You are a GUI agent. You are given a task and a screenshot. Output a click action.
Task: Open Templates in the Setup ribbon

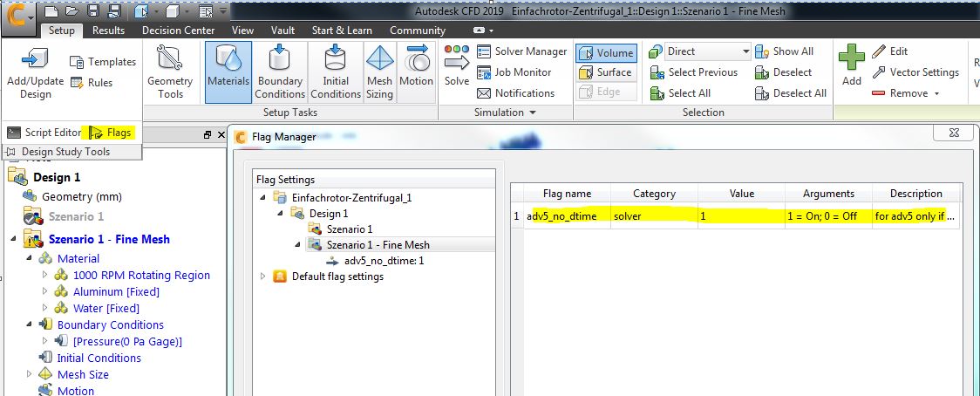tap(103, 61)
